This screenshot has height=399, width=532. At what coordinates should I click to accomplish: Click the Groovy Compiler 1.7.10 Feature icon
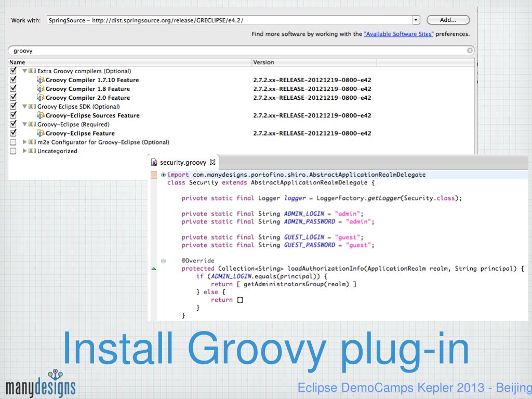(41, 79)
